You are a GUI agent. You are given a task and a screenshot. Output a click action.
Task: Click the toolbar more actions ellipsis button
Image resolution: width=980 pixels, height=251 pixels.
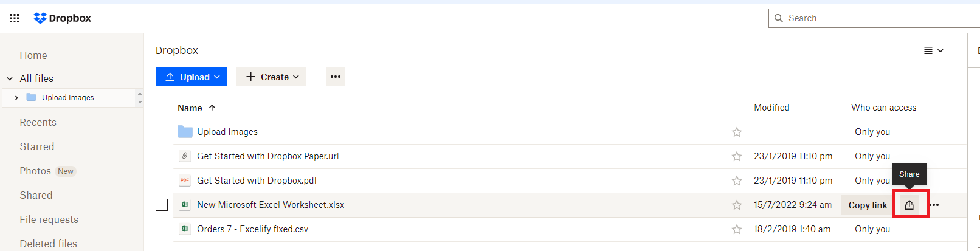(336, 77)
